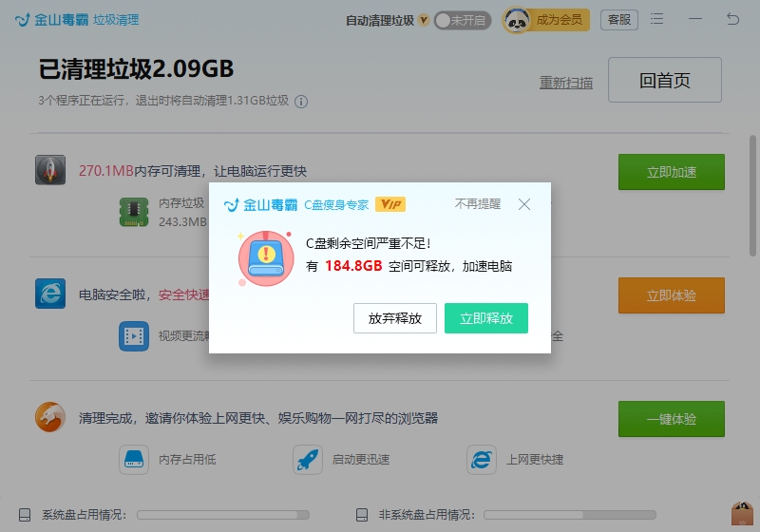Click the memory chip 内存垃圾 icon
Viewport: 760px width, 532px height.
[134, 212]
